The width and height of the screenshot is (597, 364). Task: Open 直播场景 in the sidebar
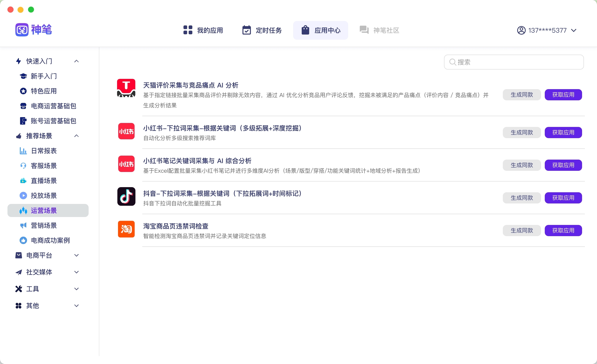(x=44, y=181)
